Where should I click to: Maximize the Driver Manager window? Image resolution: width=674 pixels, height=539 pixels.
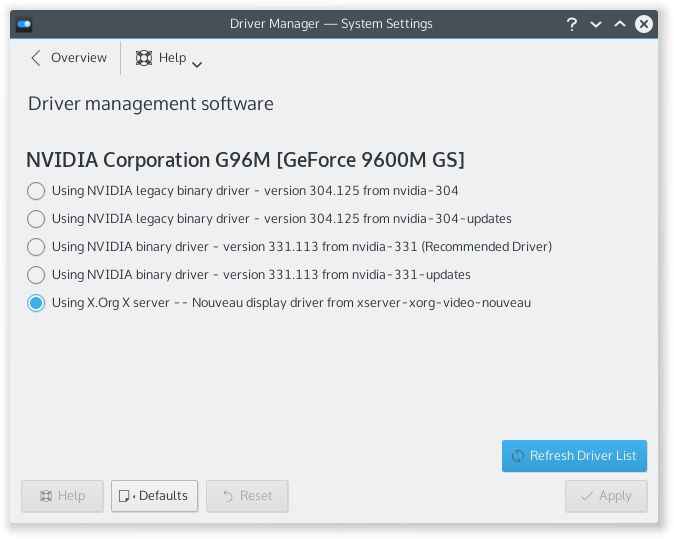(620, 24)
